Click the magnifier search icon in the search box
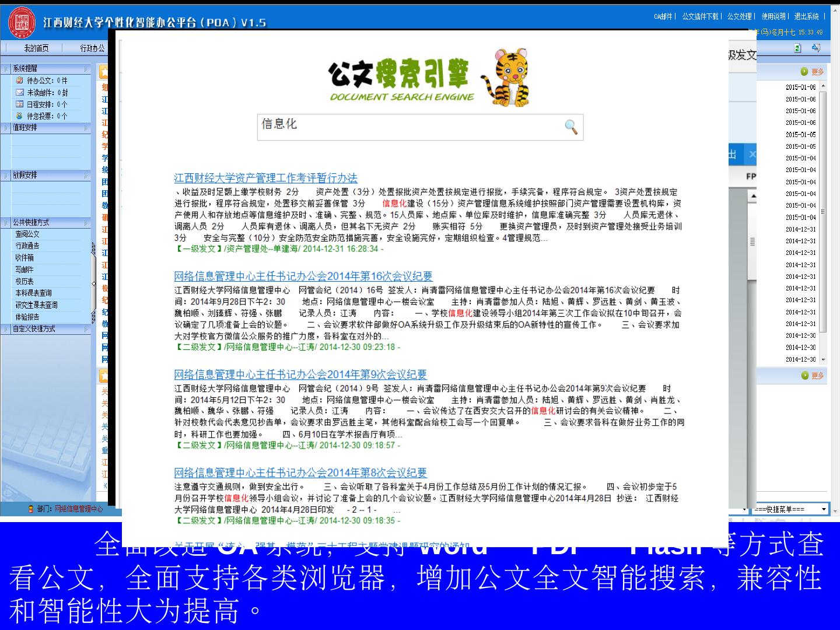Viewport: 840px width, 630px height. 571,127
